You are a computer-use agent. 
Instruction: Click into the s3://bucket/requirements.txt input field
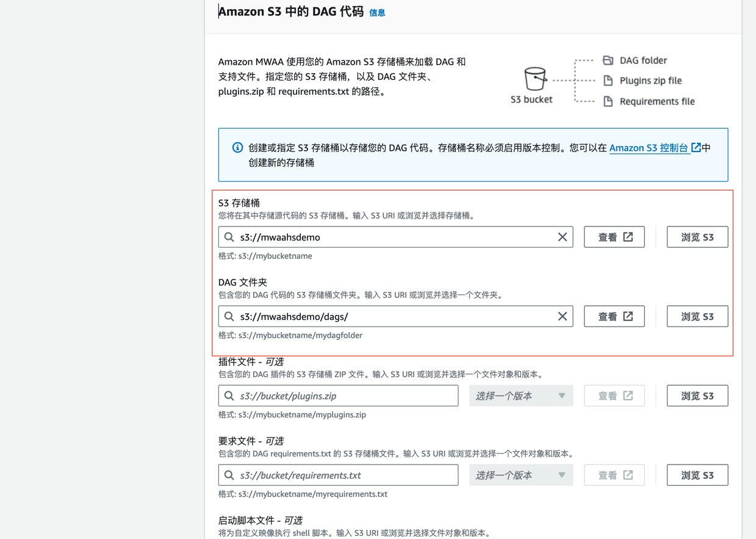pos(338,475)
